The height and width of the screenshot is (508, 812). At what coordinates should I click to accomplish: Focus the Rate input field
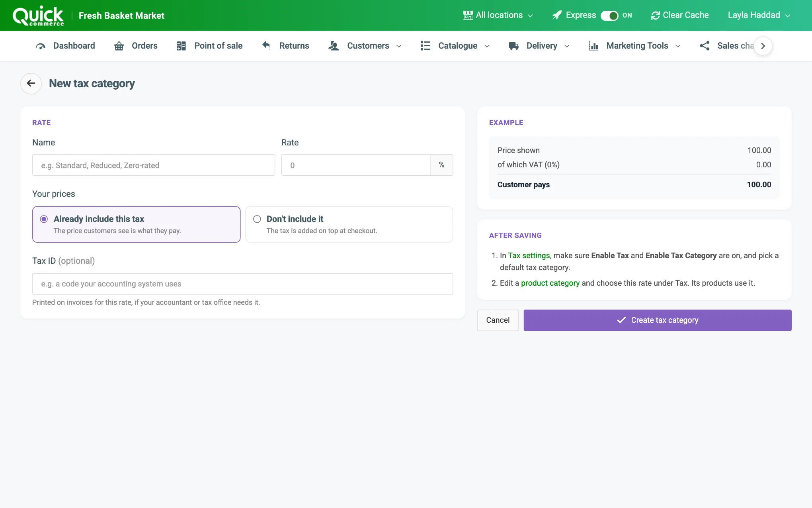356,165
